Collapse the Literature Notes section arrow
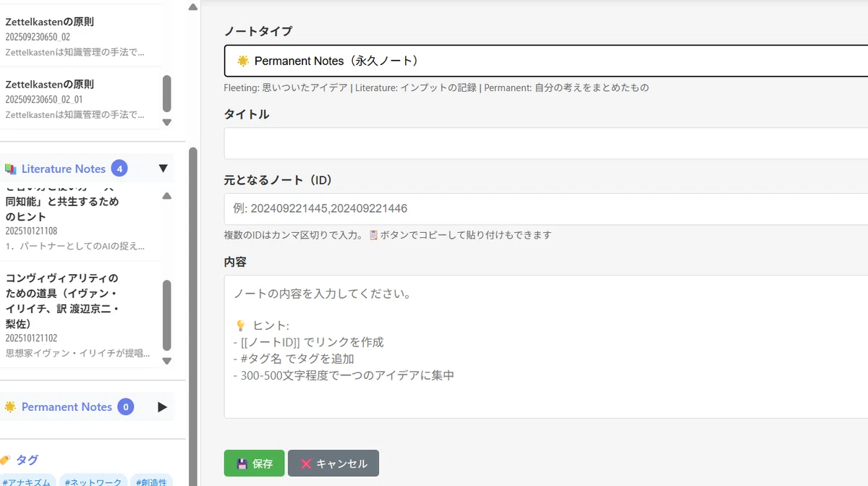This screenshot has width=868, height=486. (x=163, y=169)
